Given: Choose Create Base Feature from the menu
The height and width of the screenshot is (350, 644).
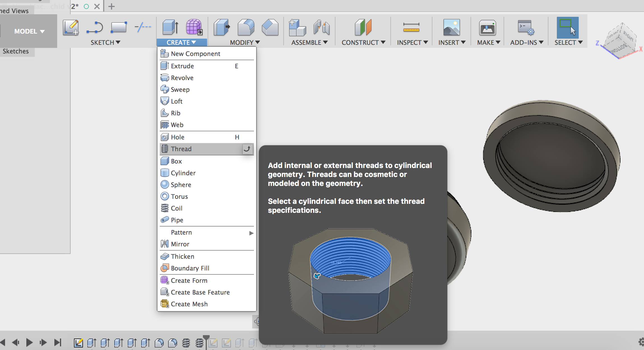Looking at the screenshot, I should (207, 292).
